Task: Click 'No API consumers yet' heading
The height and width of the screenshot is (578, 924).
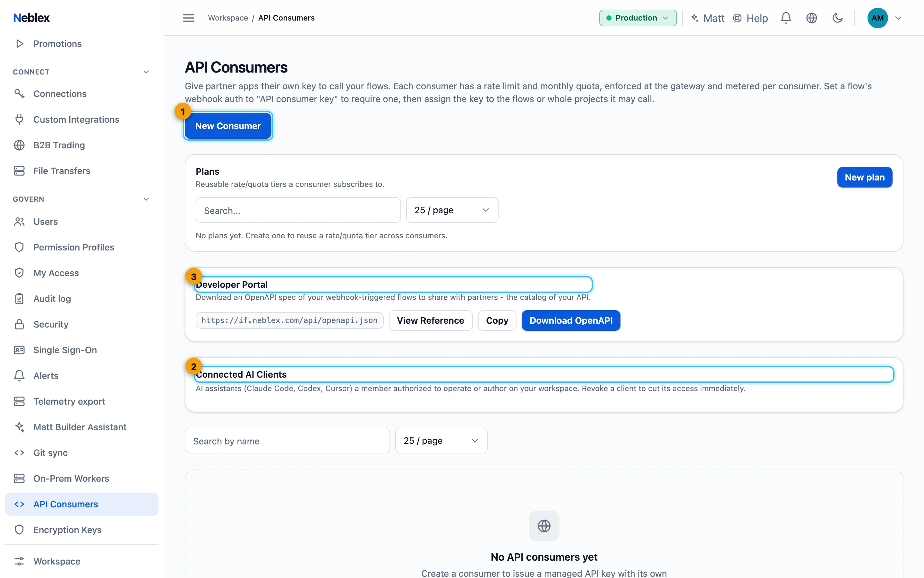Action: (x=544, y=557)
